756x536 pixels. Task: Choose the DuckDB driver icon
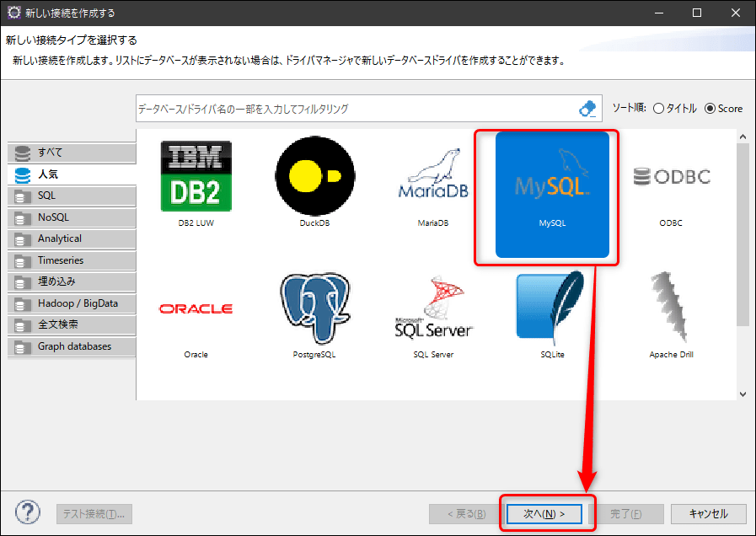pyautogui.click(x=315, y=176)
